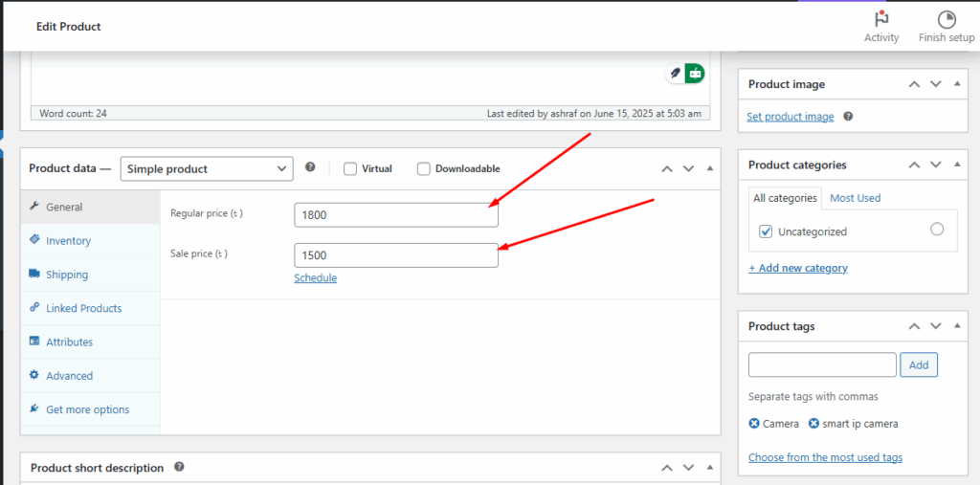
Task: Collapse the Product data panel
Action: click(709, 168)
